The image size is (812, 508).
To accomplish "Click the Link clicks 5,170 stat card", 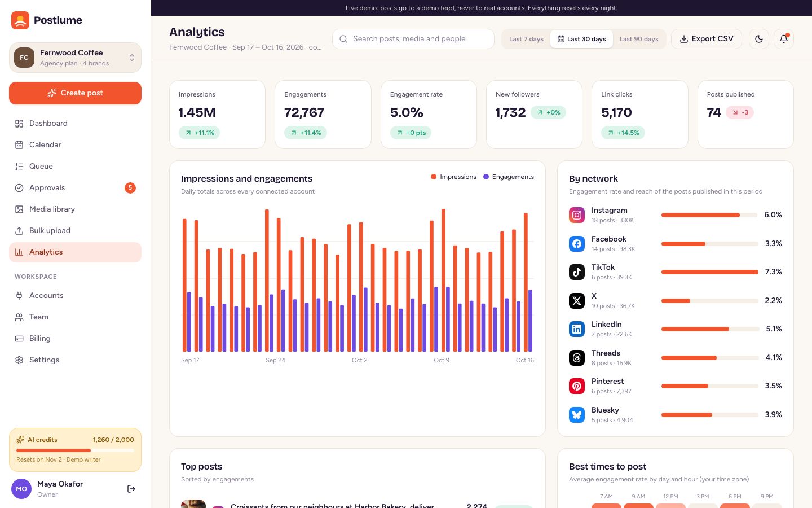I will point(640,115).
